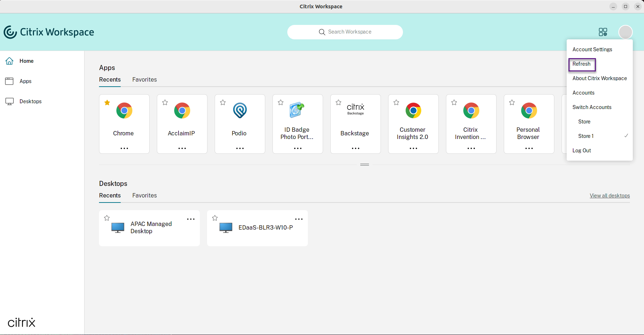
Task: Expand Backstage's more options ellipsis
Action: click(356, 148)
